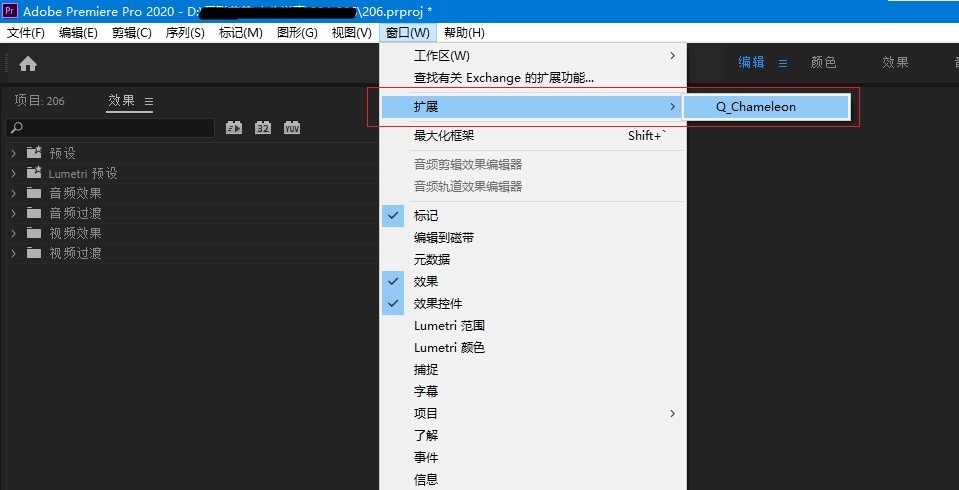Toggle the Accelerated Effects filter icon
The width and height of the screenshot is (959, 490).
point(234,128)
